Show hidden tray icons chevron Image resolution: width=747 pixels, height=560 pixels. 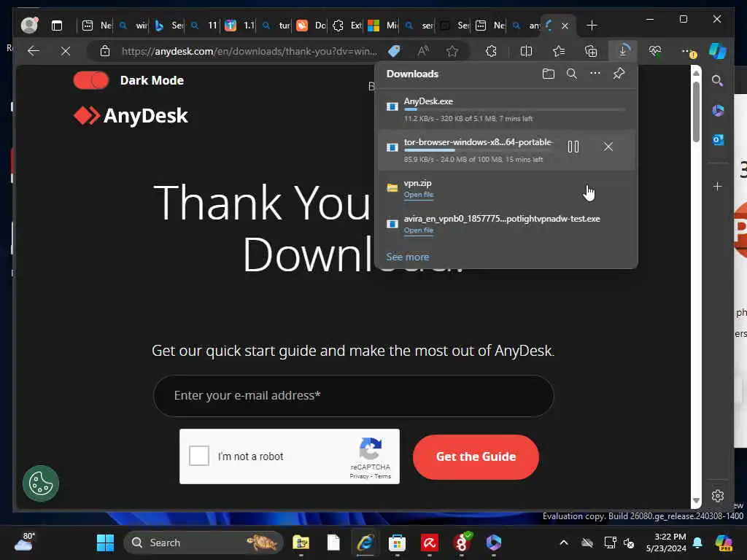tap(564, 542)
